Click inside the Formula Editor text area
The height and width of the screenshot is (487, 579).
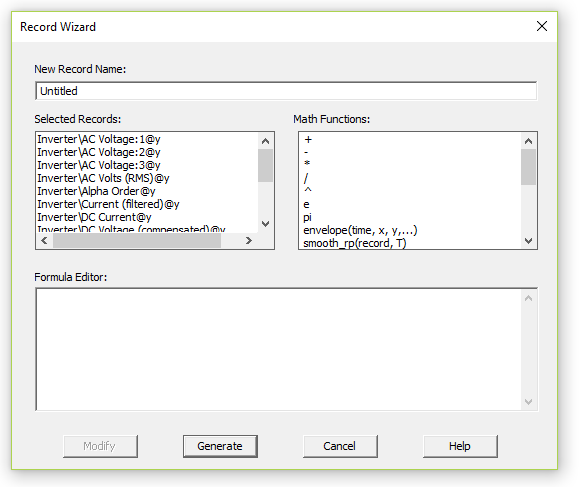coord(279,349)
